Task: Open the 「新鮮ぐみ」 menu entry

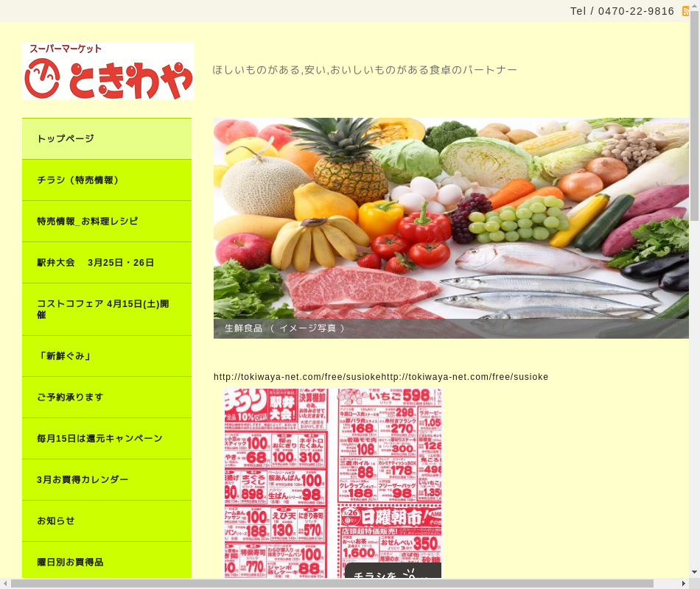Action: click(107, 356)
